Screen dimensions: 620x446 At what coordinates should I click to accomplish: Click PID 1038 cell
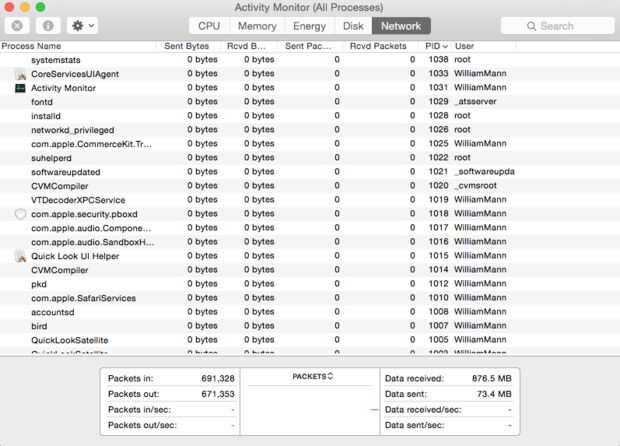click(x=439, y=59)
